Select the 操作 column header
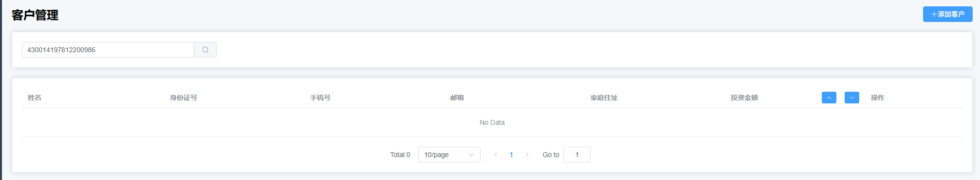Screen dimensions: 980x180 pyautogui.click(x=878, y=98)
